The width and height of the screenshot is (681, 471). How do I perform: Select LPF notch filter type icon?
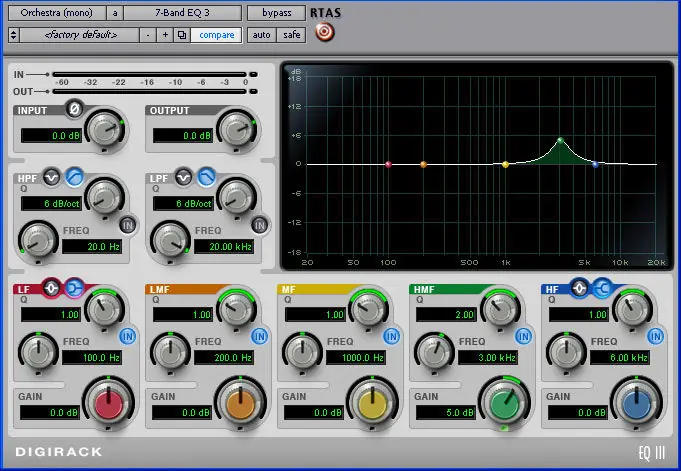click(x=184, y=177)
